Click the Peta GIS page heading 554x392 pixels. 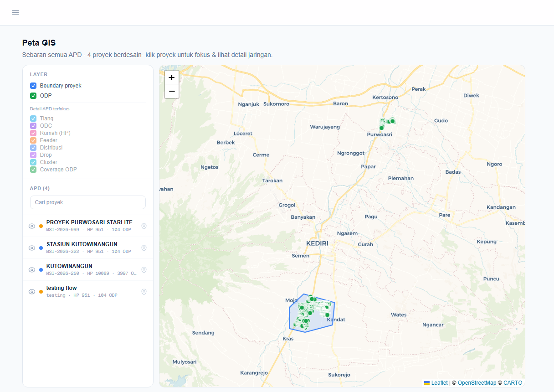[39, 43]
